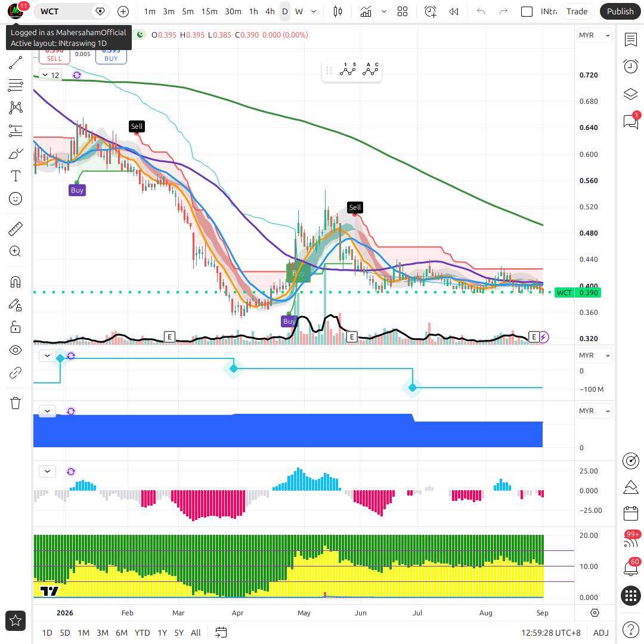Select the 6M date range

tap(122, 633)
